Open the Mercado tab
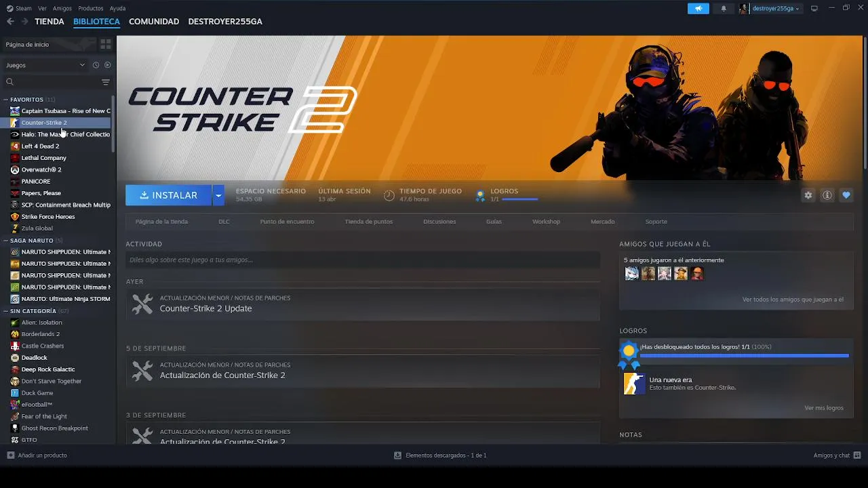 coord(602,222)
